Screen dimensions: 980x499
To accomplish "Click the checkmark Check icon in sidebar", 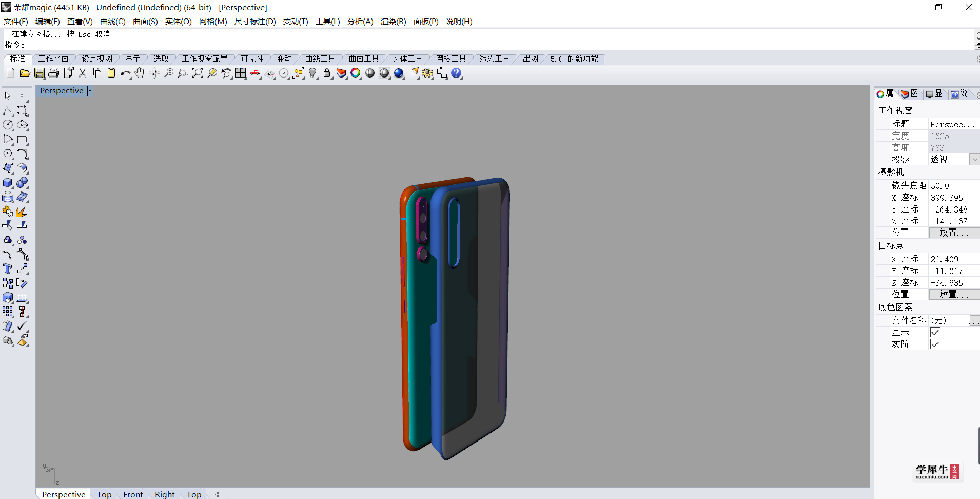I will tap(22, 326).
